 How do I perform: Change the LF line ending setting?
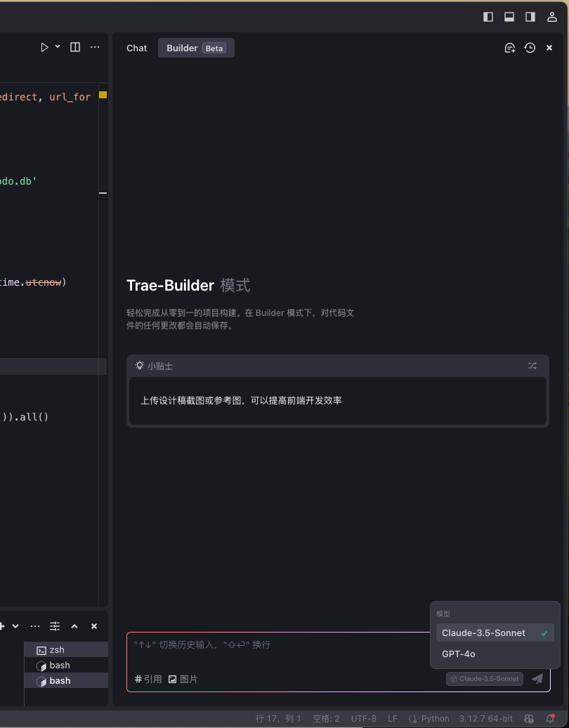click(x=393, y=719)
